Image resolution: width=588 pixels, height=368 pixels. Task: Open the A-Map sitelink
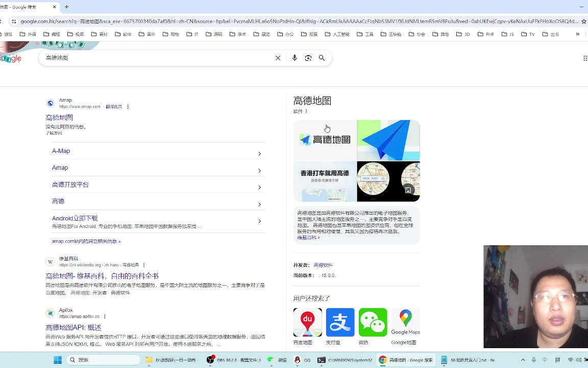click(x=61, y=151)
